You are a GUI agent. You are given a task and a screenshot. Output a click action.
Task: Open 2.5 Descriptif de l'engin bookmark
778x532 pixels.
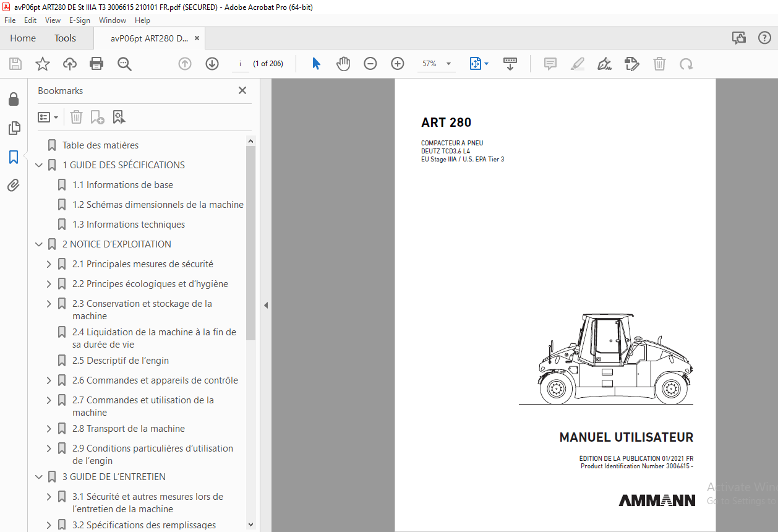pos(121,361)
